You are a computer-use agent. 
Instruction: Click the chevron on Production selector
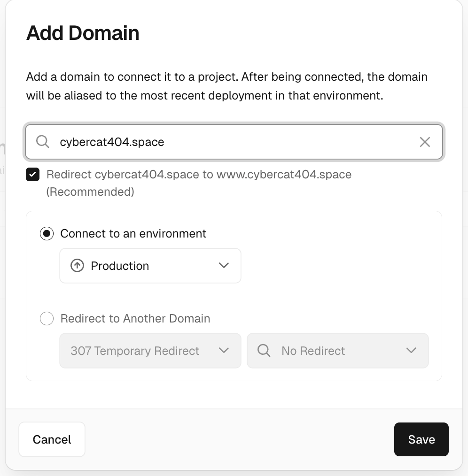tap(224, 266)
